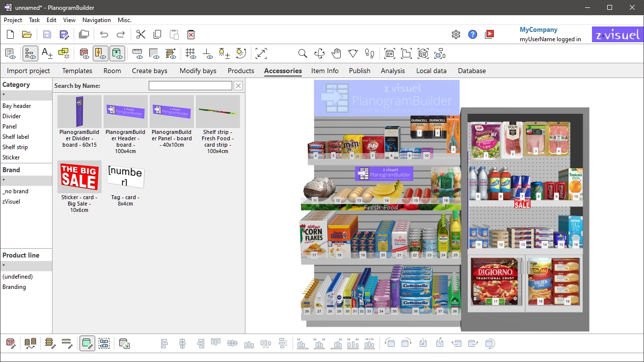Toggle ruler dimensions visibility icon
Screen dimensions: 644x362
137,53
